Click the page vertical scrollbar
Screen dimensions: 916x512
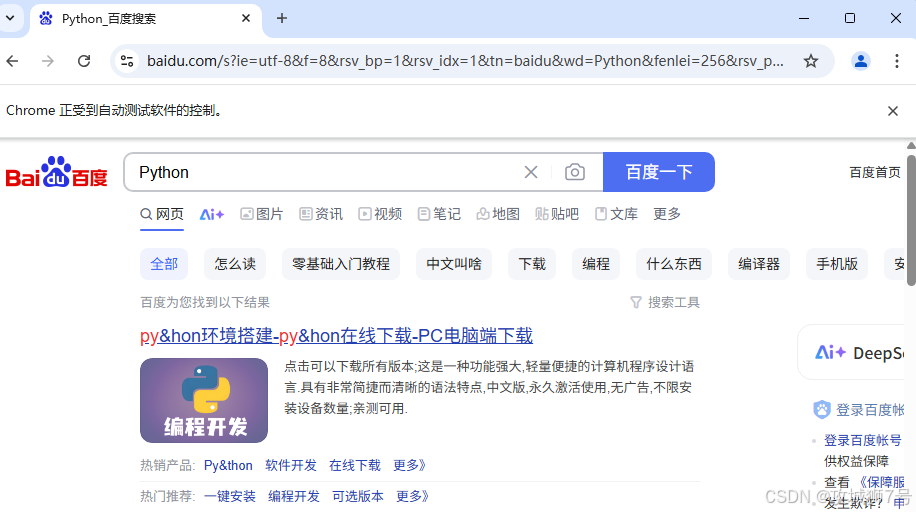[911, 219]
